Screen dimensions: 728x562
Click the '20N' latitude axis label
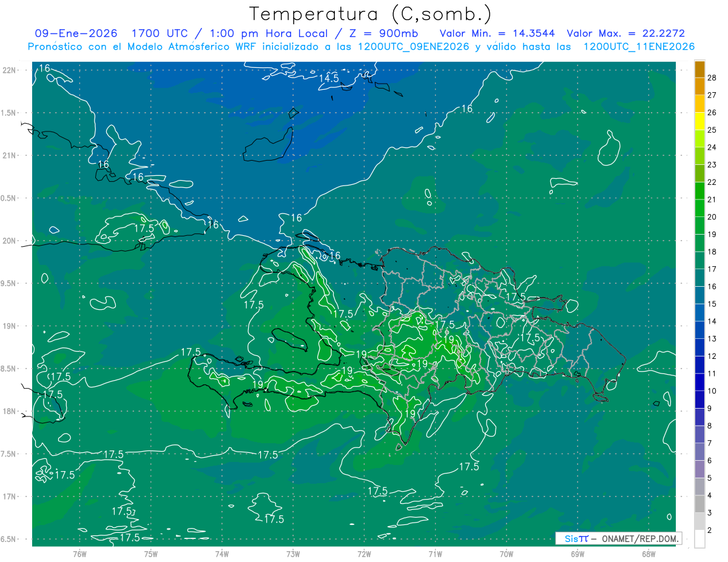click(8, 241)
